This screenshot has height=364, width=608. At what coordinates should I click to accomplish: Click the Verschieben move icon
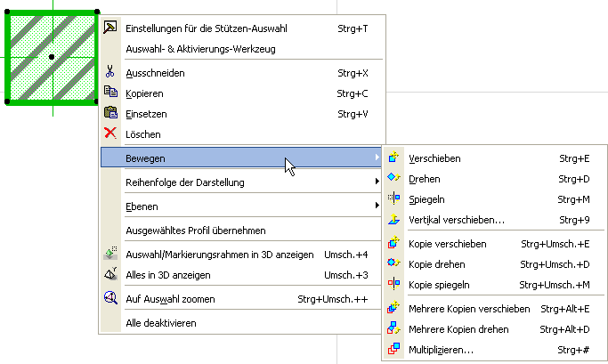tap(394, 158)
